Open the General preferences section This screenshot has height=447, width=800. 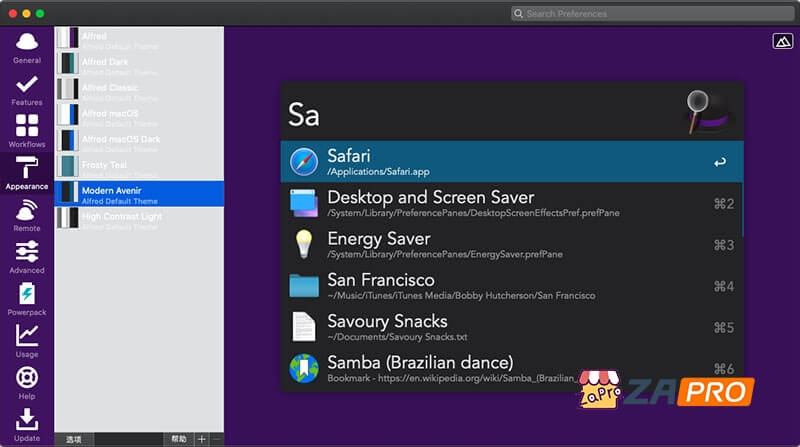click(x=27, y=46)
